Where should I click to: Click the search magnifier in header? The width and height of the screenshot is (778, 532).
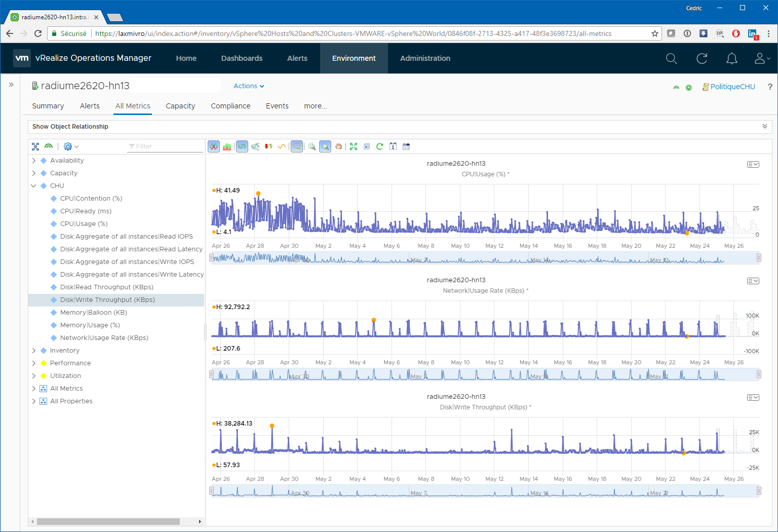click(x=671, y=59)
